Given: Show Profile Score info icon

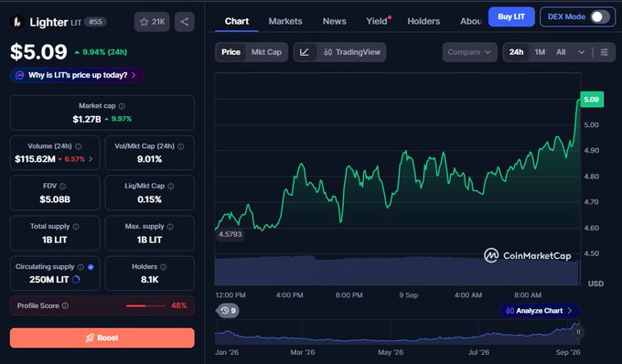Looking at the screenshot, I should 66,305.
